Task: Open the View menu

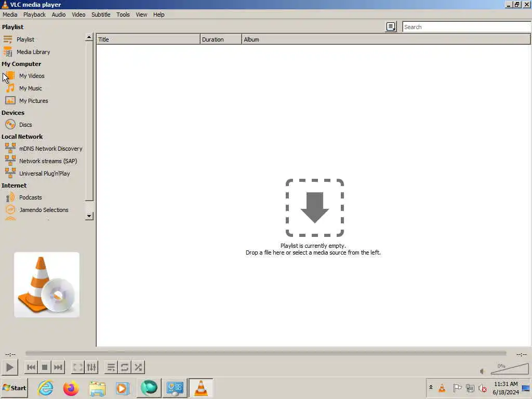Action: [x=141, y=15]
